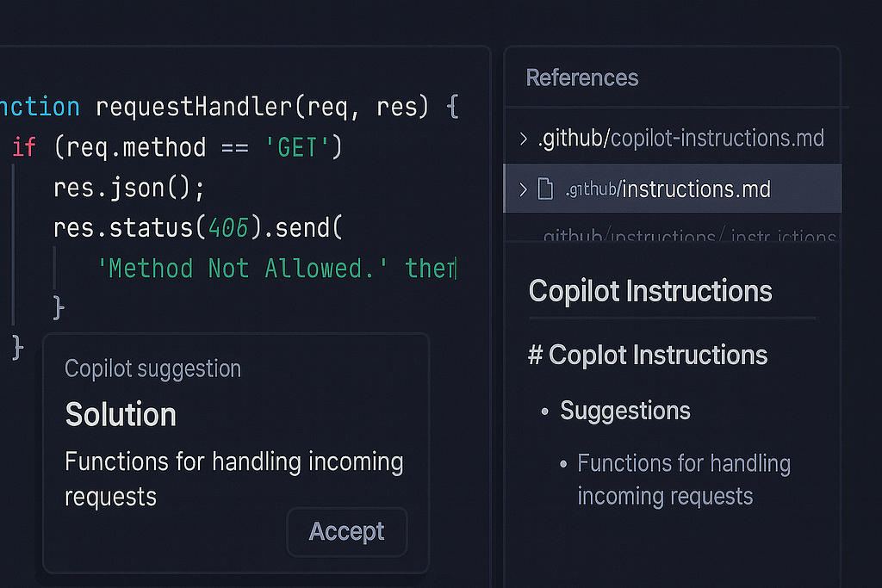Click the 'Method Not Allowed.' string
The image size is (882, 588).
[x=242, y=269]
